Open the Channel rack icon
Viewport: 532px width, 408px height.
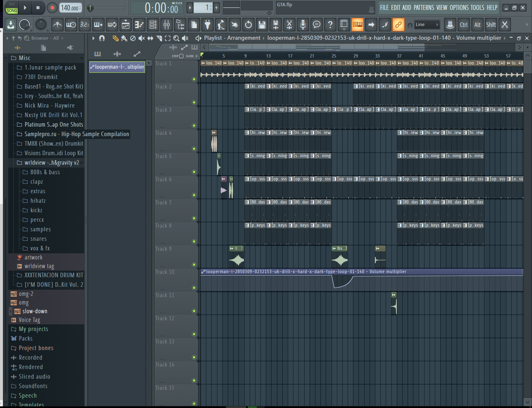[x=153, y=24]
